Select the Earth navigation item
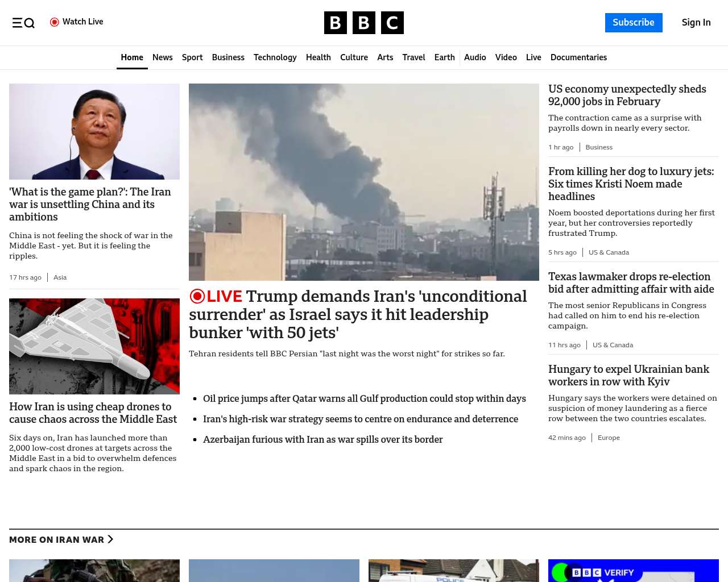The width and height of the screenshot is (728, 582). coord(444,57)
